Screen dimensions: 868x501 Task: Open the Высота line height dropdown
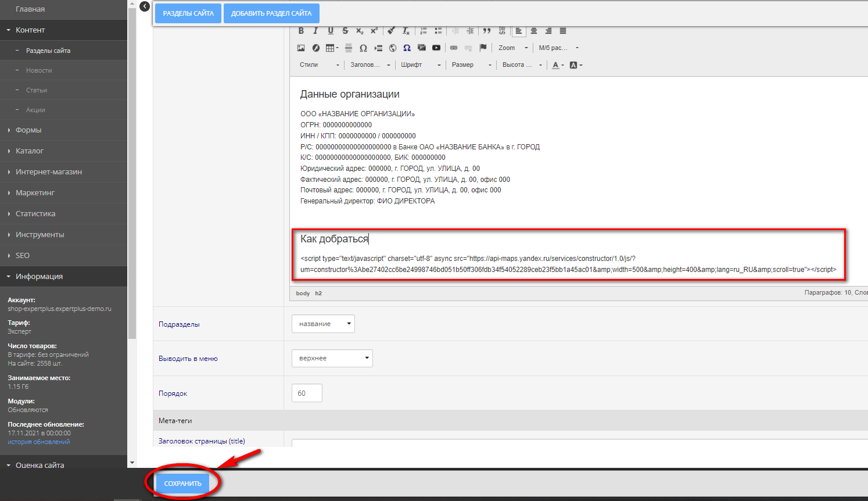(x=522, y=65)
